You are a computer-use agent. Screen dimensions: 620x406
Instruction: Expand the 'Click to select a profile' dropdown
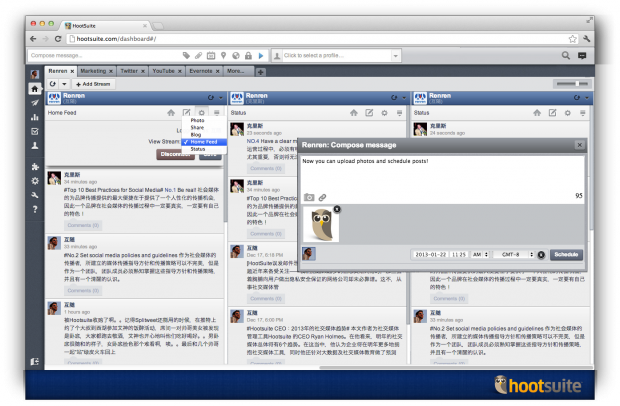[x=396, y=55]
